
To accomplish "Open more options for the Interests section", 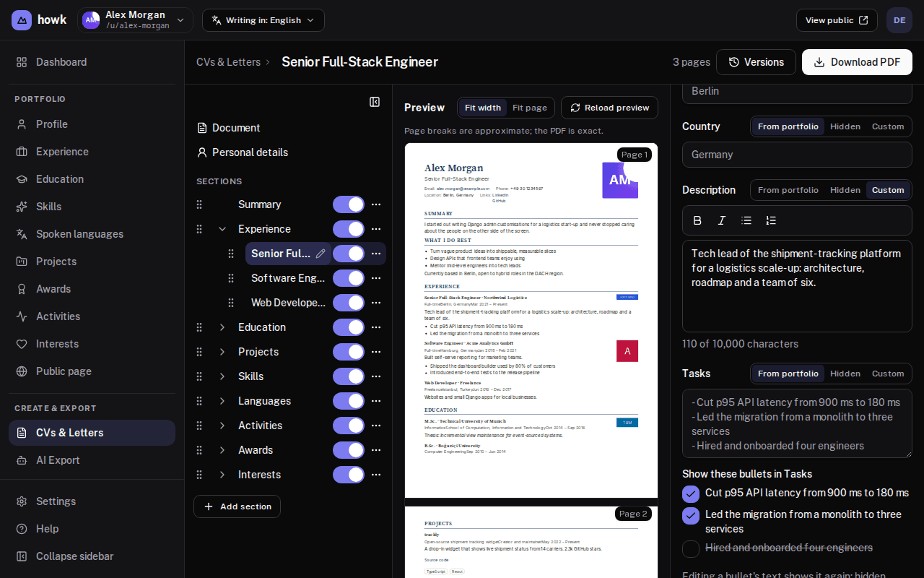I will (x=376, y=475).
